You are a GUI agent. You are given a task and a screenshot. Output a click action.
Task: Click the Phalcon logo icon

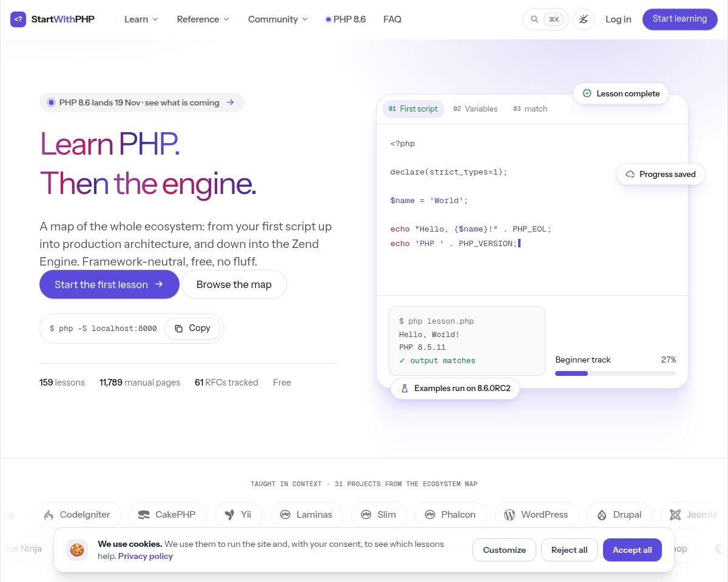pyautogui.click(x=430, y=515)
